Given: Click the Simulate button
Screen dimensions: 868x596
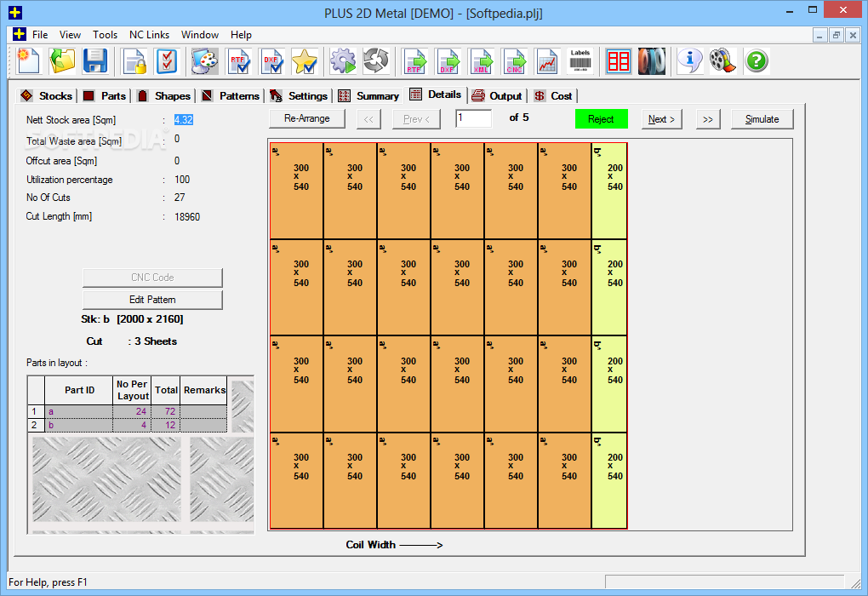Looking at the screenshot, I should pos(762,119).
